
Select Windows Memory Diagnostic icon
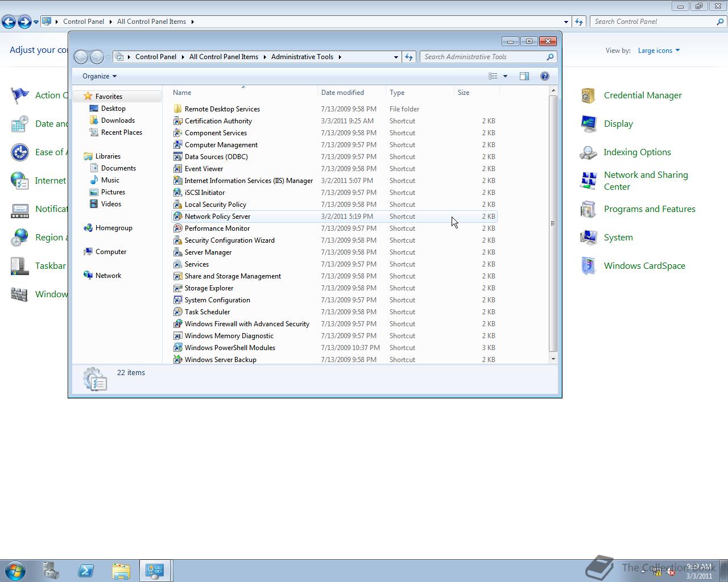point(177,336)
